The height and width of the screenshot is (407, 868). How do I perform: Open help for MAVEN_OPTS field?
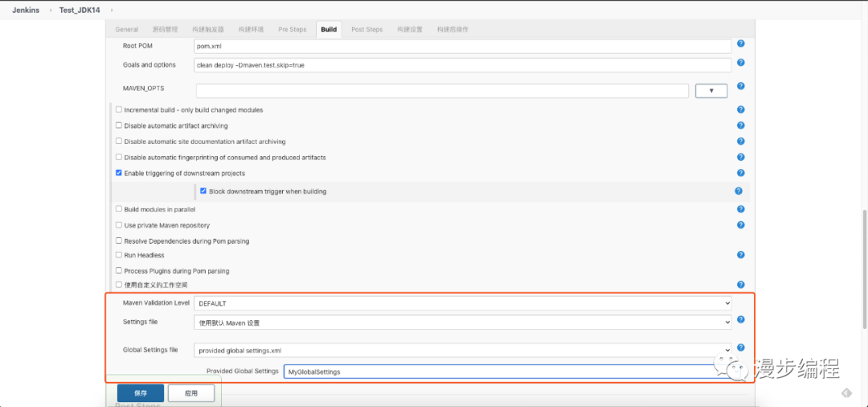741,86
